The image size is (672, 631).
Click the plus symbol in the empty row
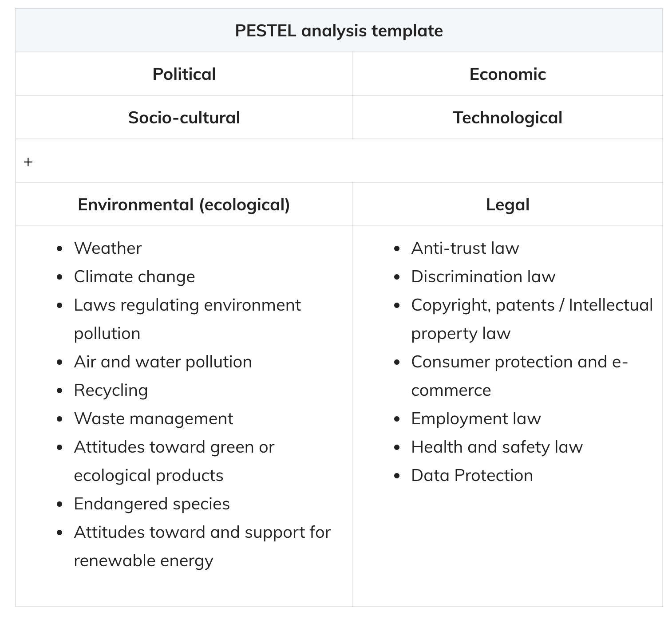coord(28,162)
